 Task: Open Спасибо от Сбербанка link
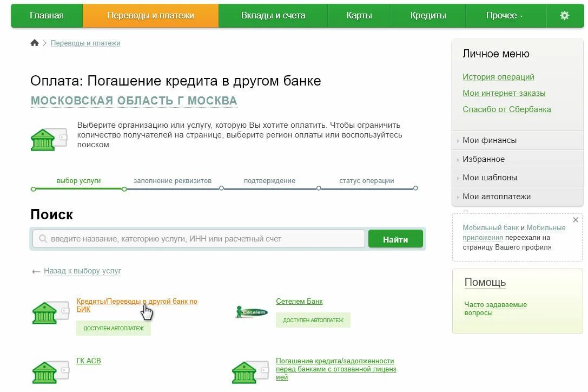(507, 109)
